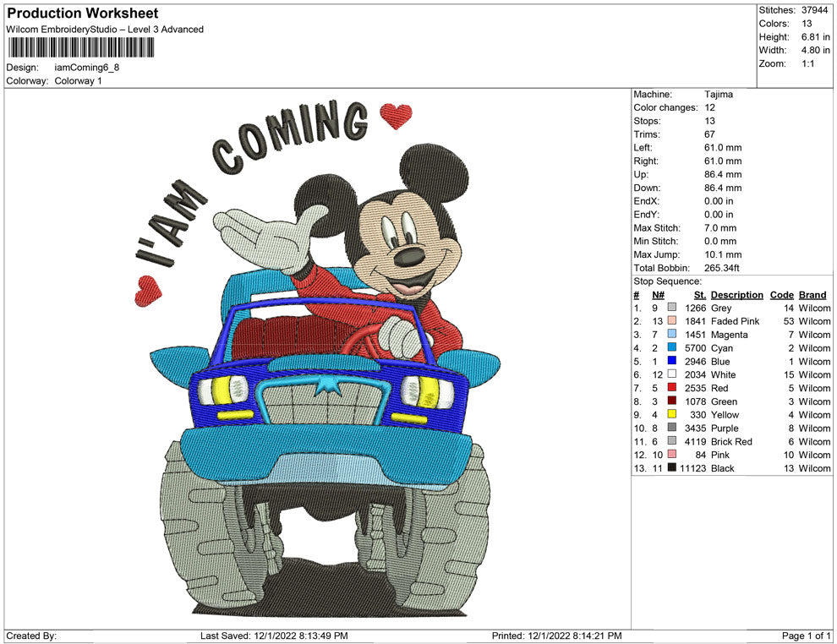The width and height of the screenshot is (837, 644).
Task: Click the Brick Red description text
Action: click(x=731, y=441)
